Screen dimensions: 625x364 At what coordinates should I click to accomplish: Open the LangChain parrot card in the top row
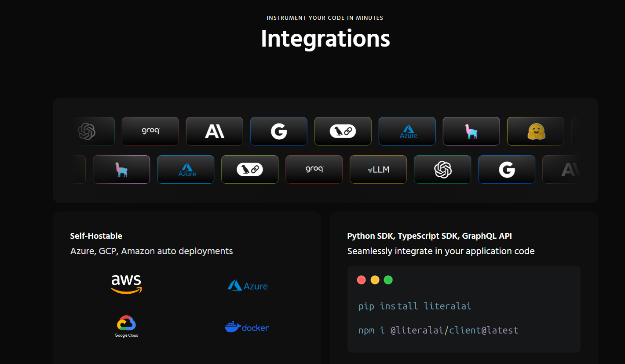(343, 131)
